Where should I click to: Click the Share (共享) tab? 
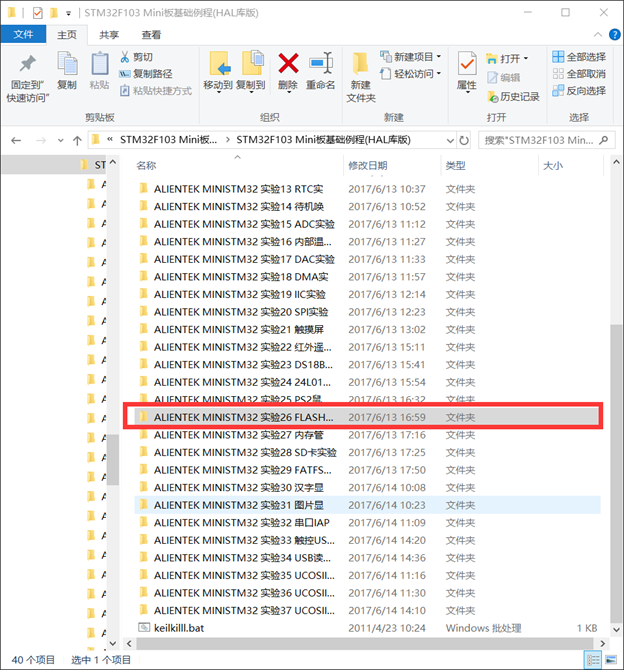click(x=109, y=35)
